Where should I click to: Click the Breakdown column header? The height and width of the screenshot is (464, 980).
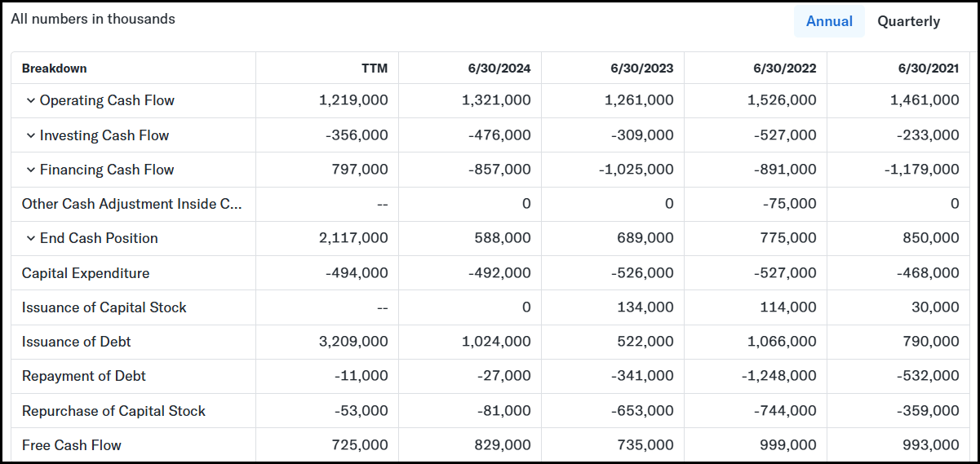[54, 68]
